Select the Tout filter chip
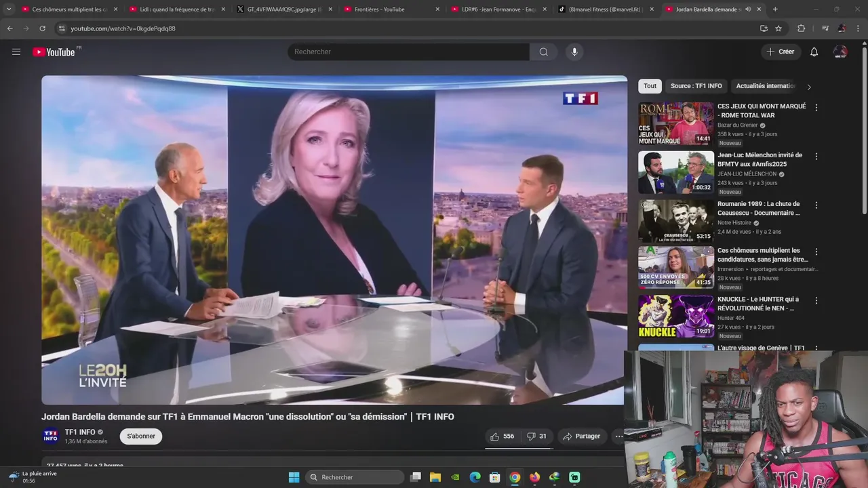868x488 pixels. coord(650,86)
